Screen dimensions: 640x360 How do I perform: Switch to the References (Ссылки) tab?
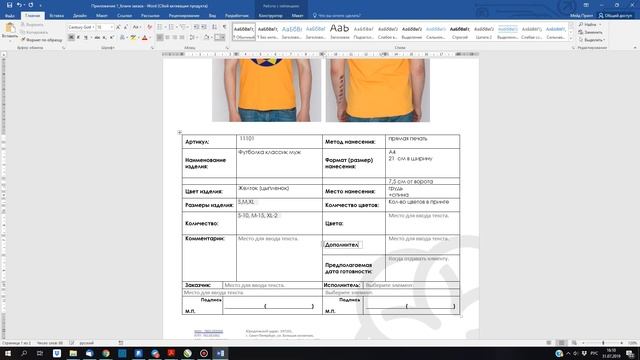tap(124, 16)
